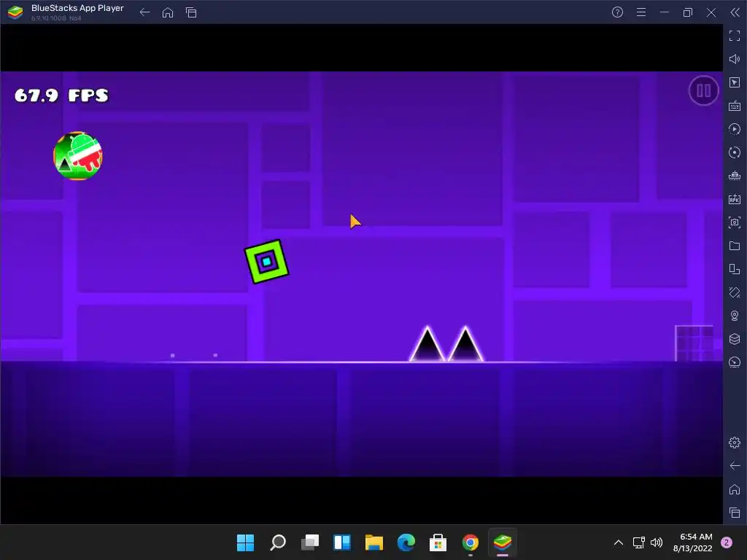Go to BlueStacks home from title bar
This screenshot has height=560, width=747.
click(x=168, y=12)
